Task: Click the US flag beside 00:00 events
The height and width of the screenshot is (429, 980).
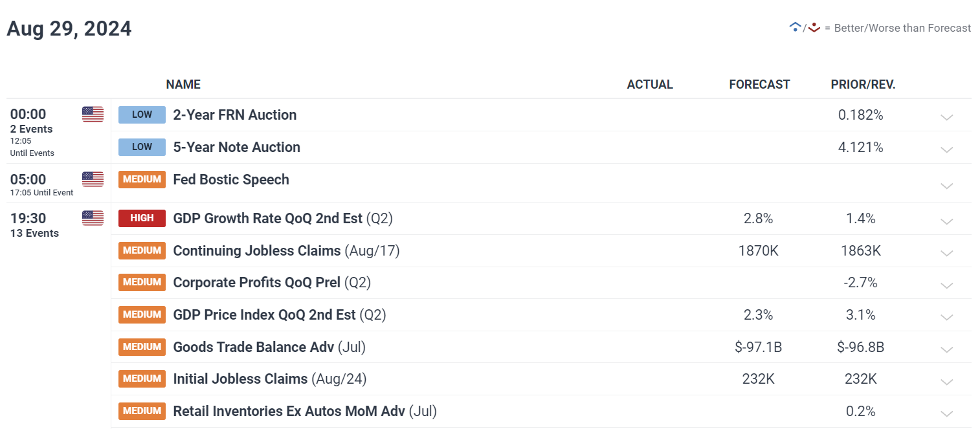Action: click(x=93, y=115)
